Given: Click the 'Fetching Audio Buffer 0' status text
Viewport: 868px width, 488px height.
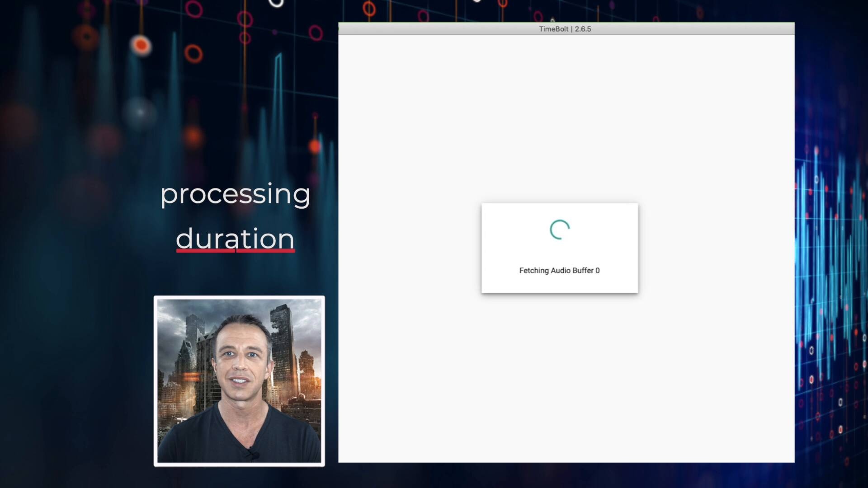Looking at the screenshot, I should 559,270.
